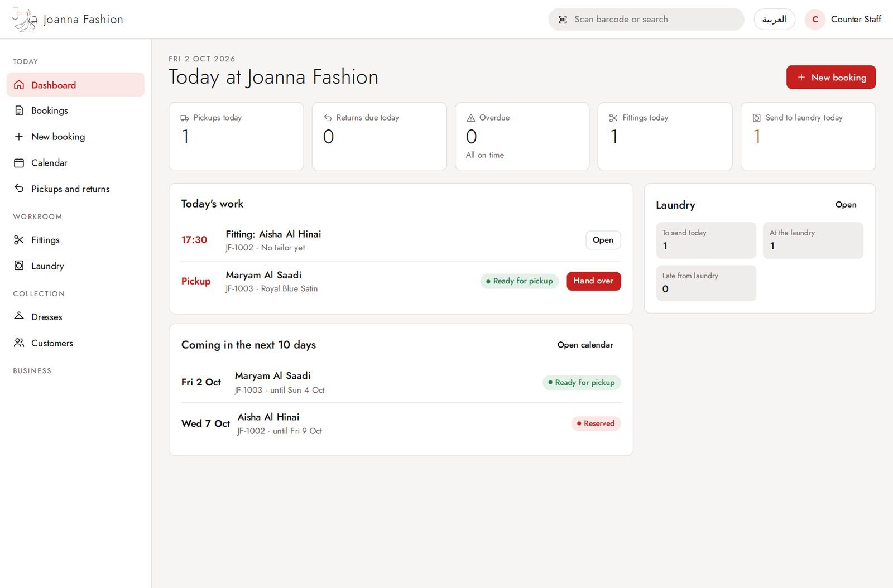Open the Aisha Al Hinai fitting
The image size is (893, 588).
(603, 240)
